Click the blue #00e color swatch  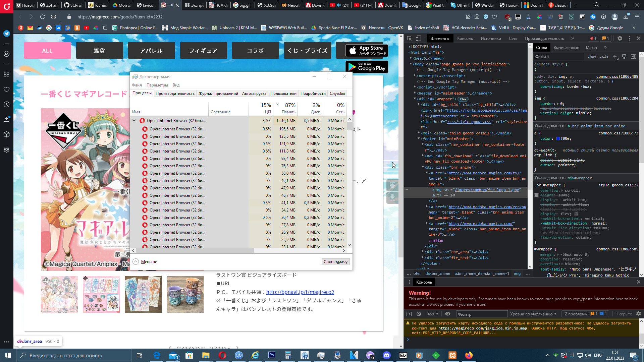[558, 138]
